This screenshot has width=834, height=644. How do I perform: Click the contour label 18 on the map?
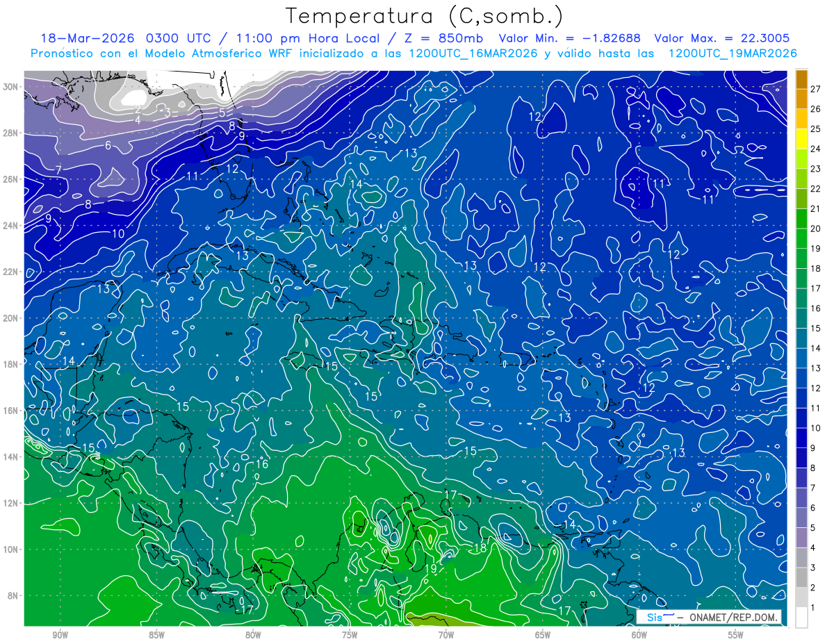480,548
